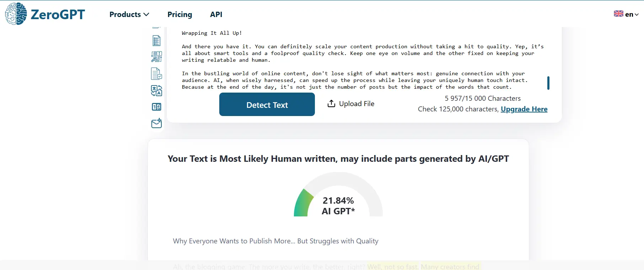The width and height of the screenshot is (644, 270).
Task: Click the '5 957/15 000 Characters' counter
Action: 483,98
